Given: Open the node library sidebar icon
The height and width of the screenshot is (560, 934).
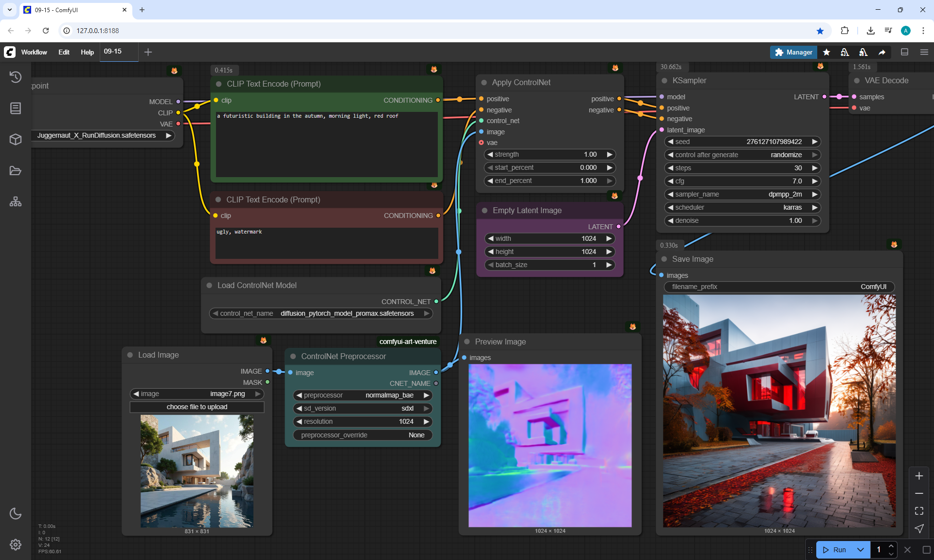Looking at the screenshot, I should coord(16,108).
